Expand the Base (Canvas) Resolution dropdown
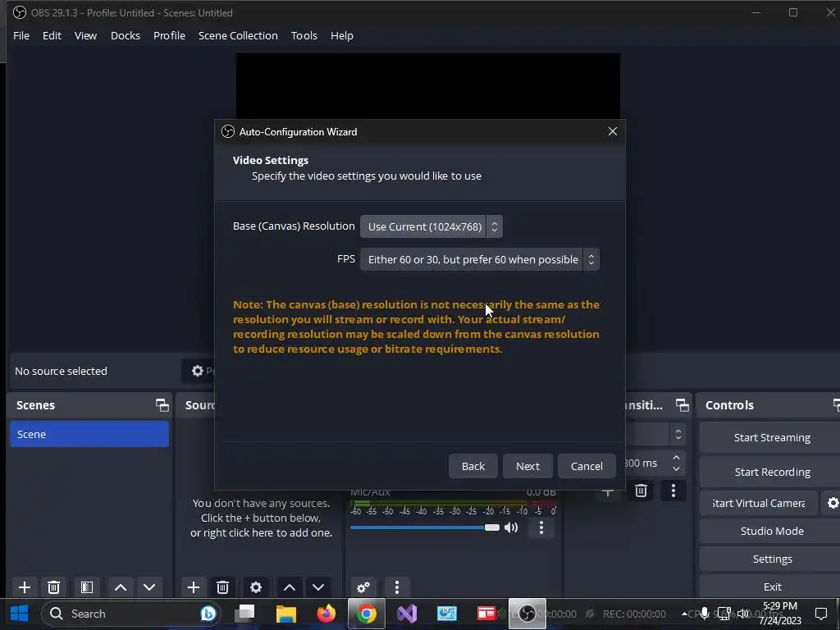Screen dimensions: 840x630 click(x=431, y=226)
